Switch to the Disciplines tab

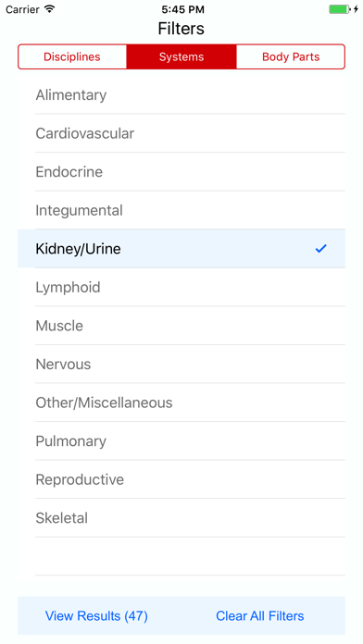pos(72,56)
